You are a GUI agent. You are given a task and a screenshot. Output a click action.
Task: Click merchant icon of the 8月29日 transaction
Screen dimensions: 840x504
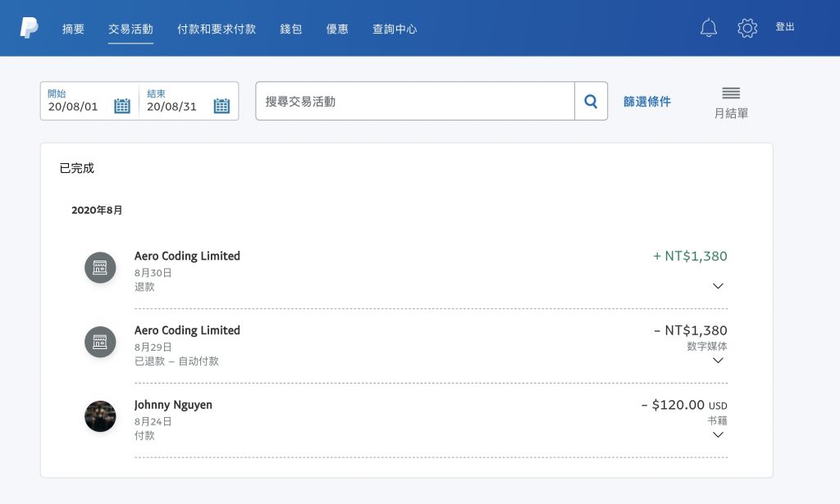pyautogui.click(x=100, y=342)
